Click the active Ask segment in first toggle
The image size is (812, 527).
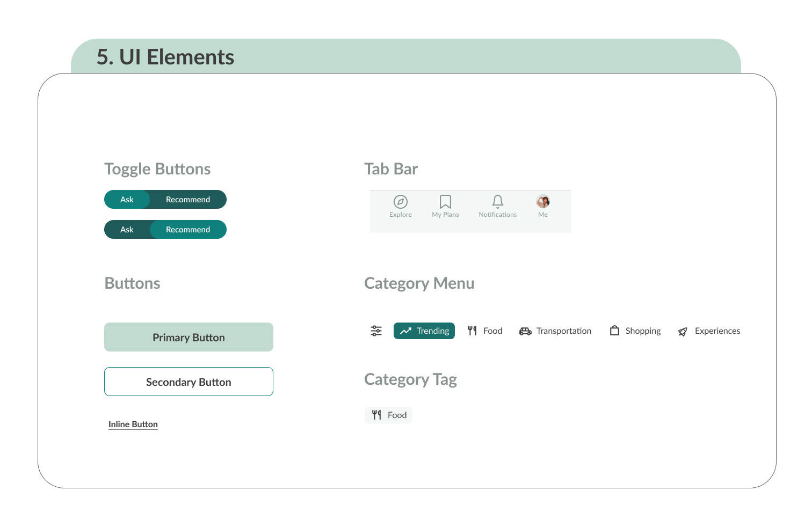click(x=127, y=199)
